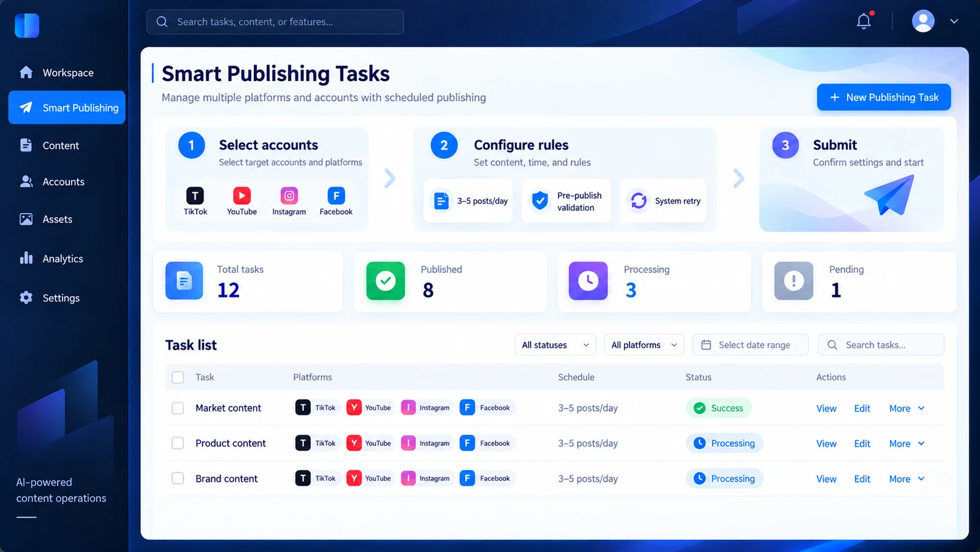Viewport: 980px width, 552px height.
Task: Click the TikTok tag in Market content row
Action: (317, 408)
